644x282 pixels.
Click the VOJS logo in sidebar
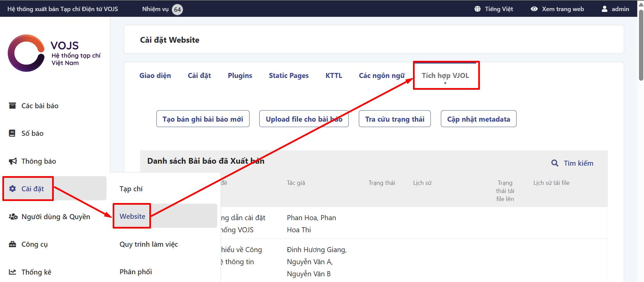coord(54,53)
